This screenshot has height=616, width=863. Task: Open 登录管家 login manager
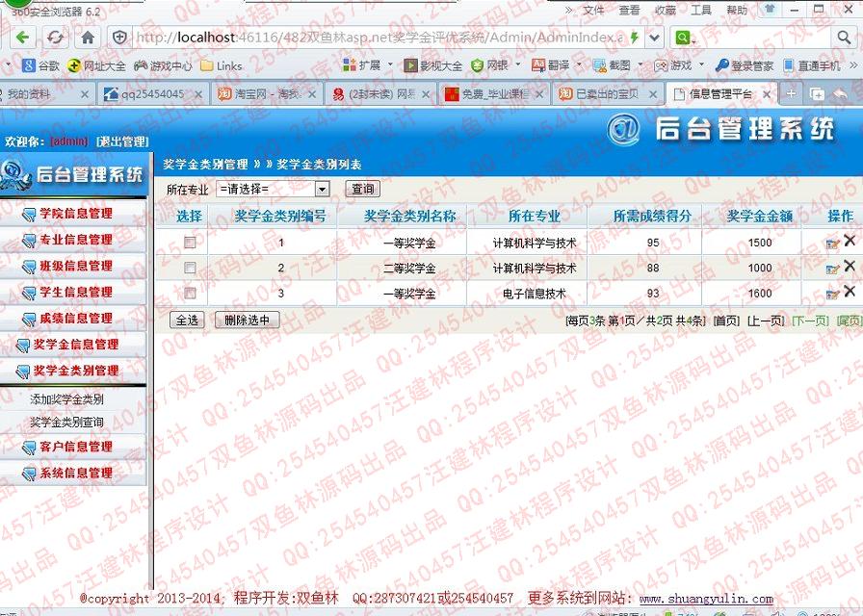pyautogui.click(x=745, y=65)
